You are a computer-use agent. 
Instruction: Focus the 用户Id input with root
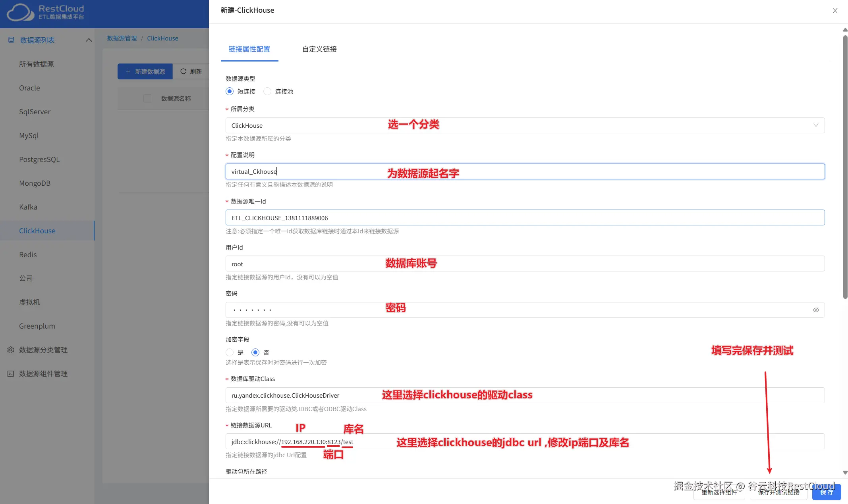(525, 264)
